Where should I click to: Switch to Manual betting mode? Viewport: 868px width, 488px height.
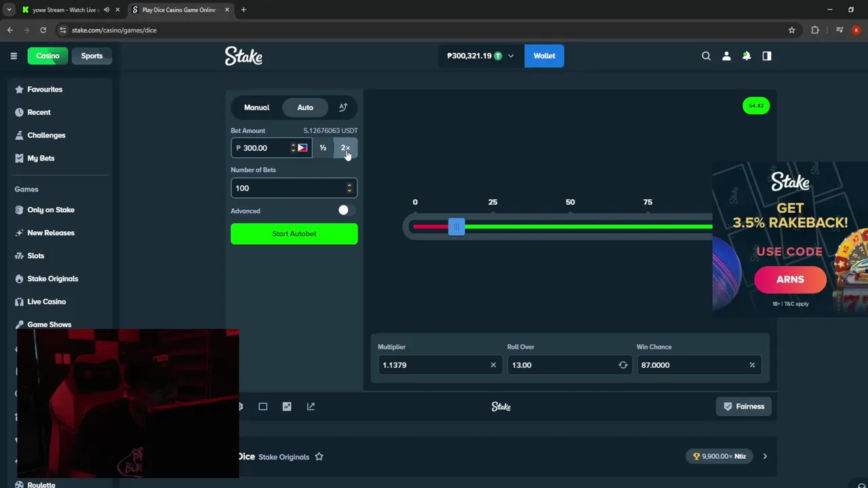256,107
